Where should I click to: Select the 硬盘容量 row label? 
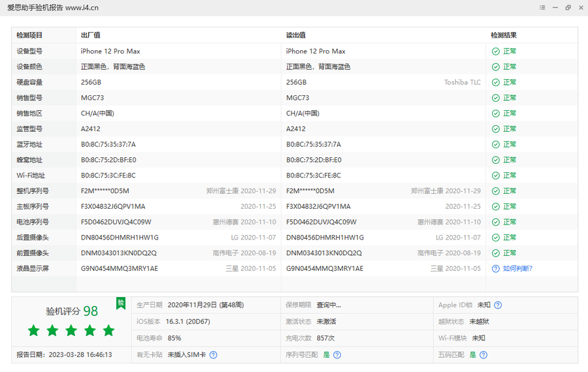[29, 82]
